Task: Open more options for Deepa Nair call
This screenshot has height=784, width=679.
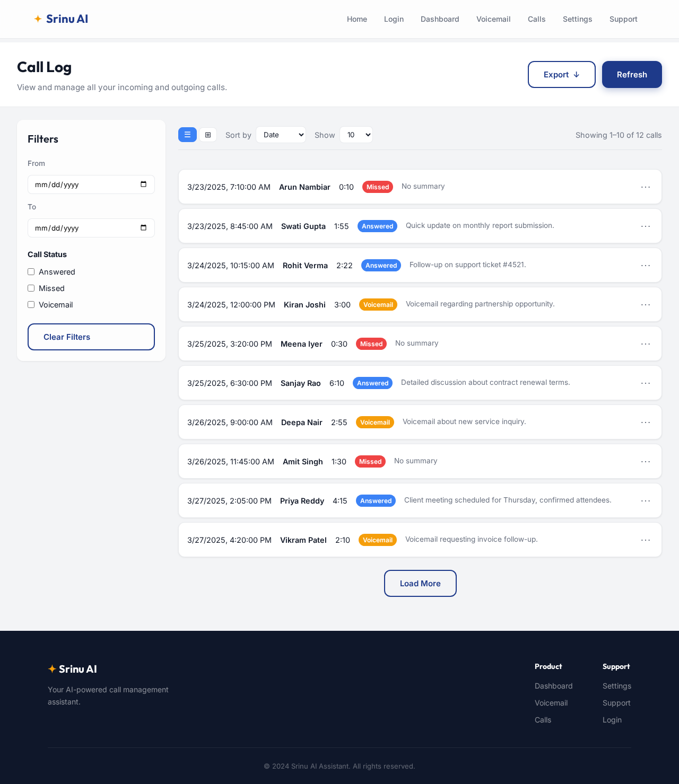Action: click(646, 422)
